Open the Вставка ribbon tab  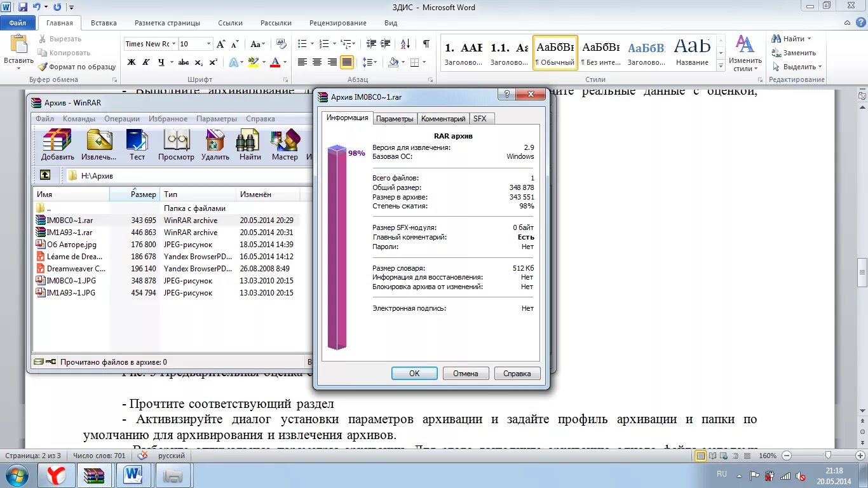pos(104,23)
